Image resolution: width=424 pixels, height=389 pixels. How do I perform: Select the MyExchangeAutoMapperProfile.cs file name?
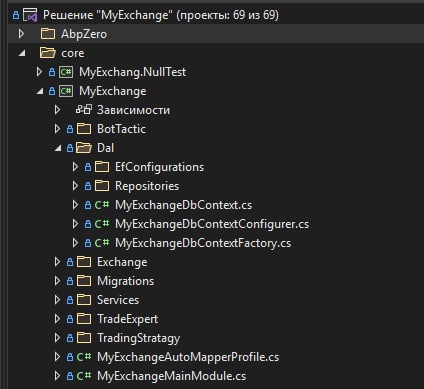click(188, 357)
